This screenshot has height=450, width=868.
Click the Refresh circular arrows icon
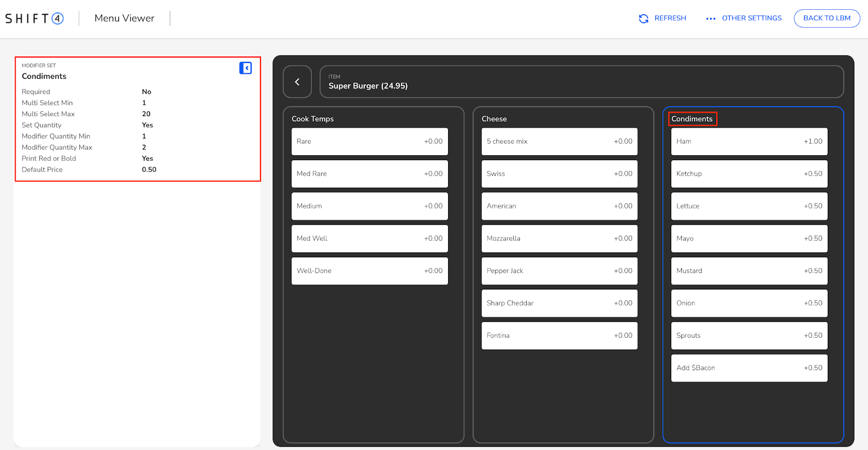coord(643,18)
